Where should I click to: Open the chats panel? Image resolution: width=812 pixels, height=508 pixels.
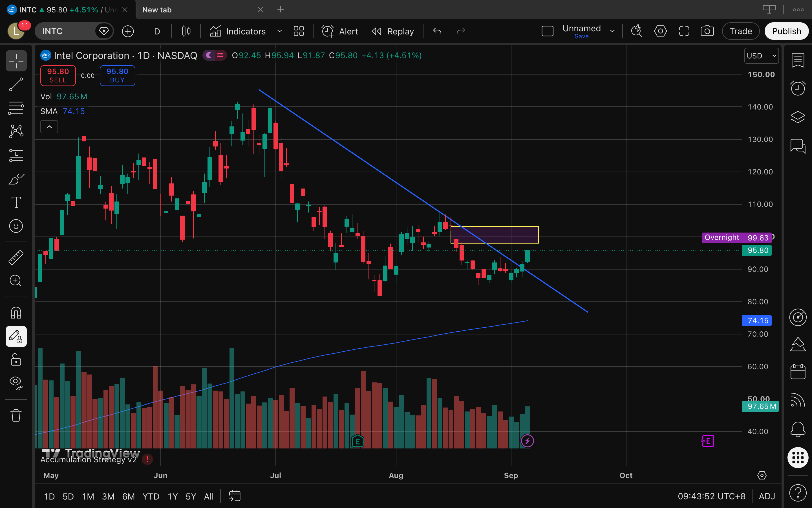coord(798,146)
